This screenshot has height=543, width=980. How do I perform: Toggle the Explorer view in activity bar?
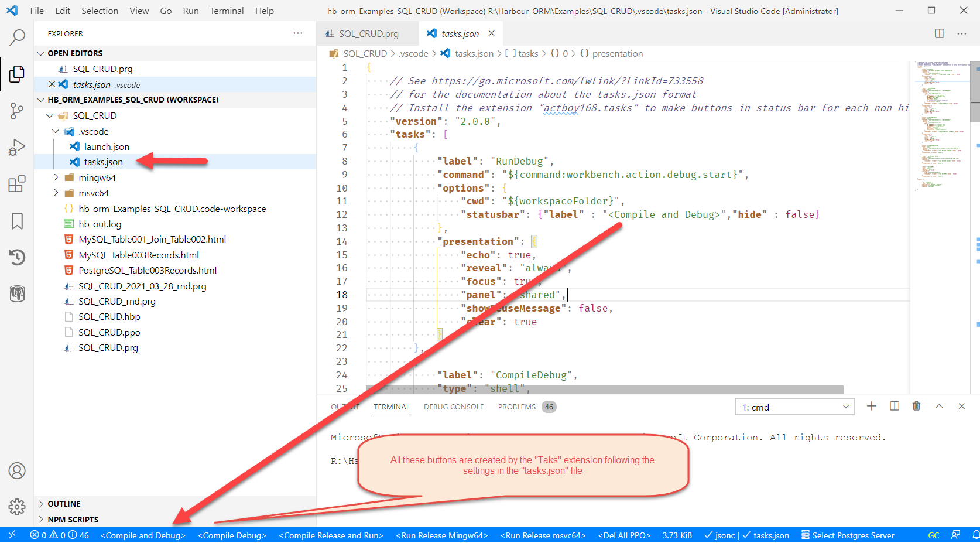click(x=17, y=74)
